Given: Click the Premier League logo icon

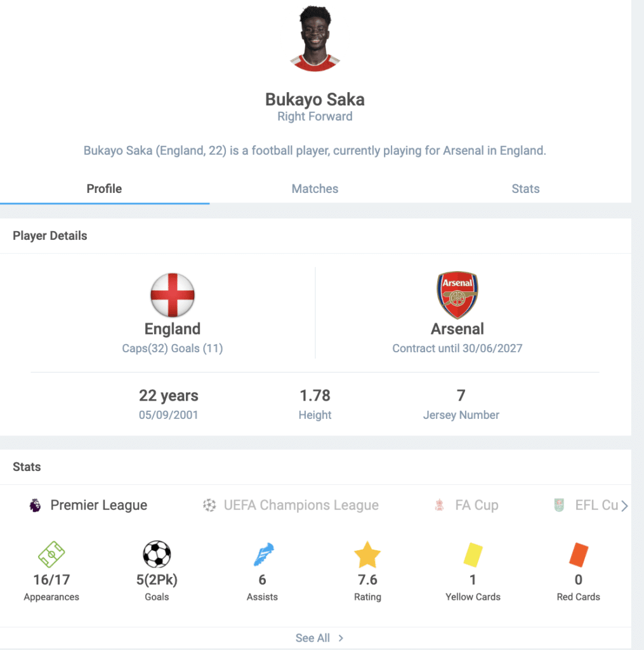Looking at the screenshot, I should [x=36, y=505].
